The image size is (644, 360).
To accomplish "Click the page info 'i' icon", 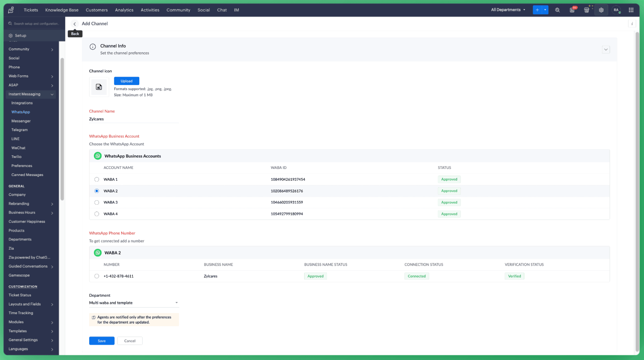I will [x=632, y=24].
